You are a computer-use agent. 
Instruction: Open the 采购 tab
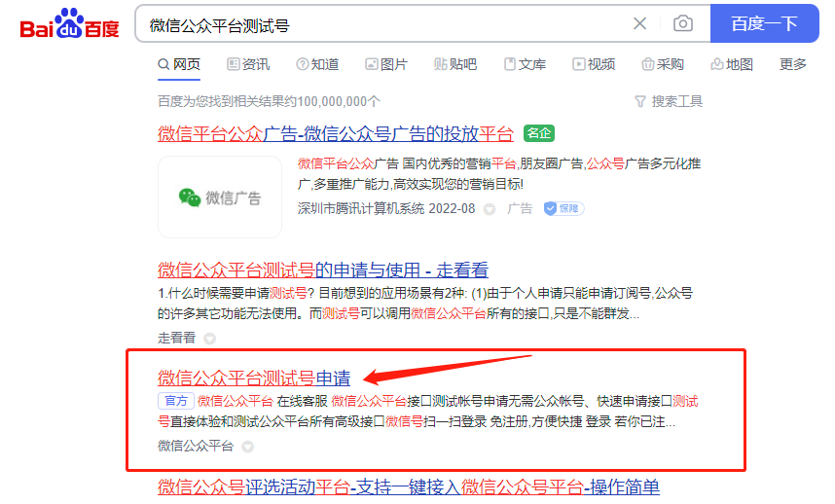tap(663, 64)
